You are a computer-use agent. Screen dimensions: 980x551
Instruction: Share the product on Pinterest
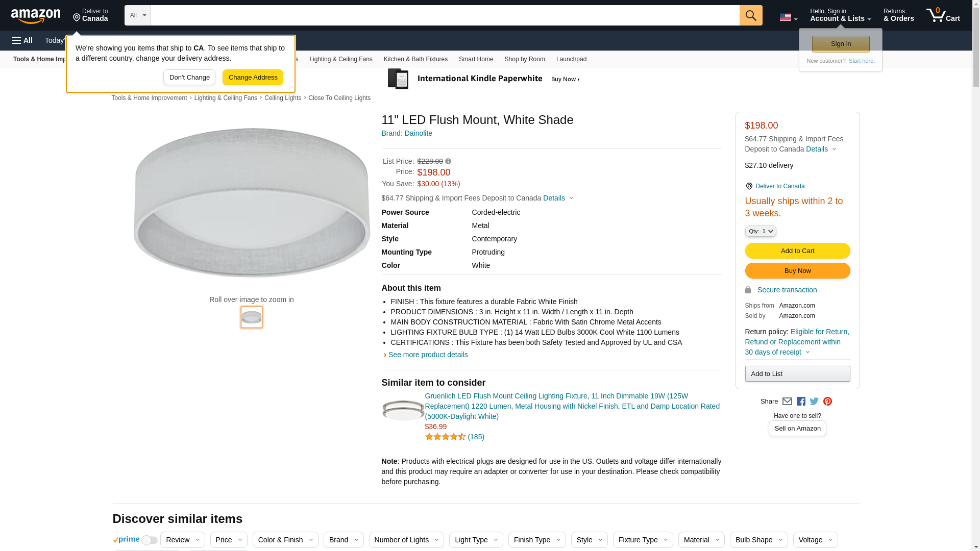pyautogui.click(x=827, y=402)
